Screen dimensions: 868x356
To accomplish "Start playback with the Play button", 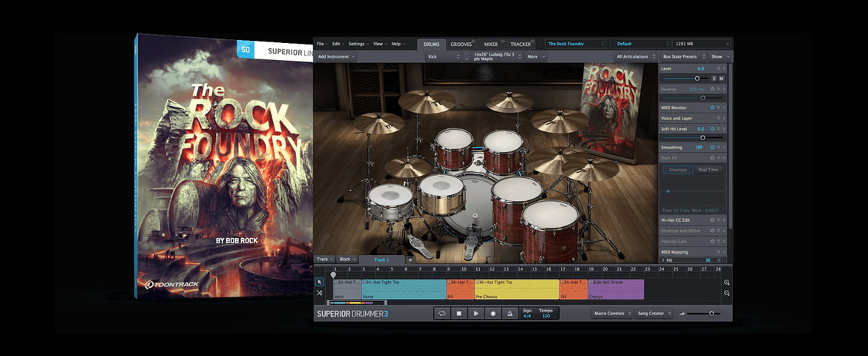I will pyautogui.click(x=476, y=314).
